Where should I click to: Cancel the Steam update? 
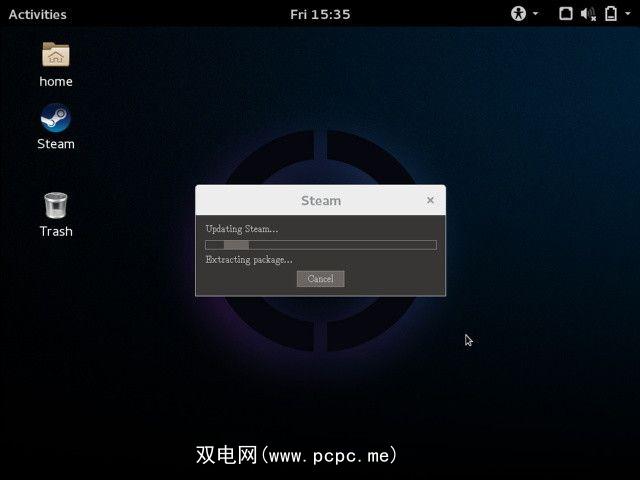tap(320, 279)
